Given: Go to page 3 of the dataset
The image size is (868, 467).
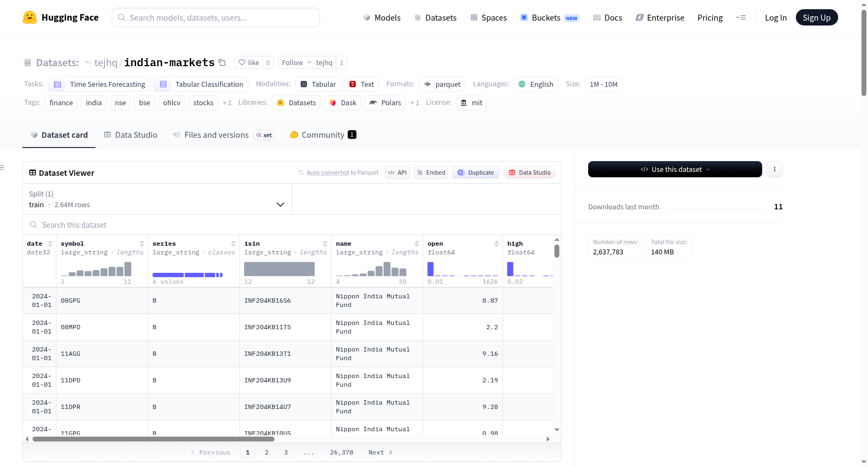Looking at the screenshot, I should click(x=286, y=452).
